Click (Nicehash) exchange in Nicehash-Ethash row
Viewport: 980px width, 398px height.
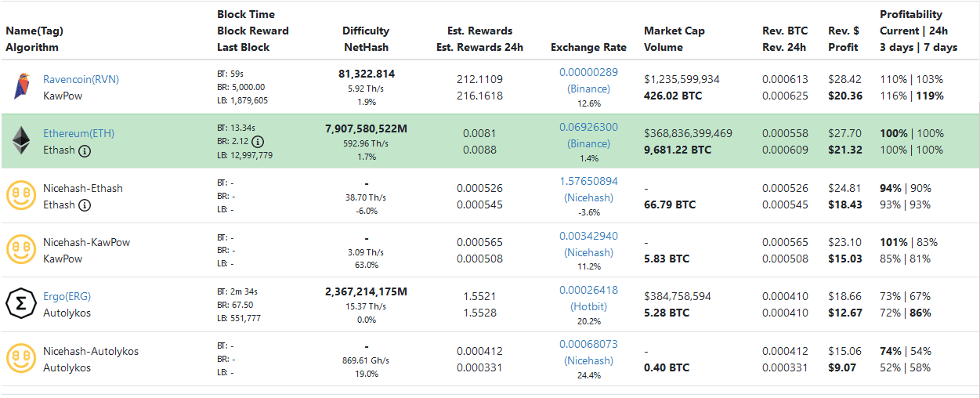click(x=588, y=198)
